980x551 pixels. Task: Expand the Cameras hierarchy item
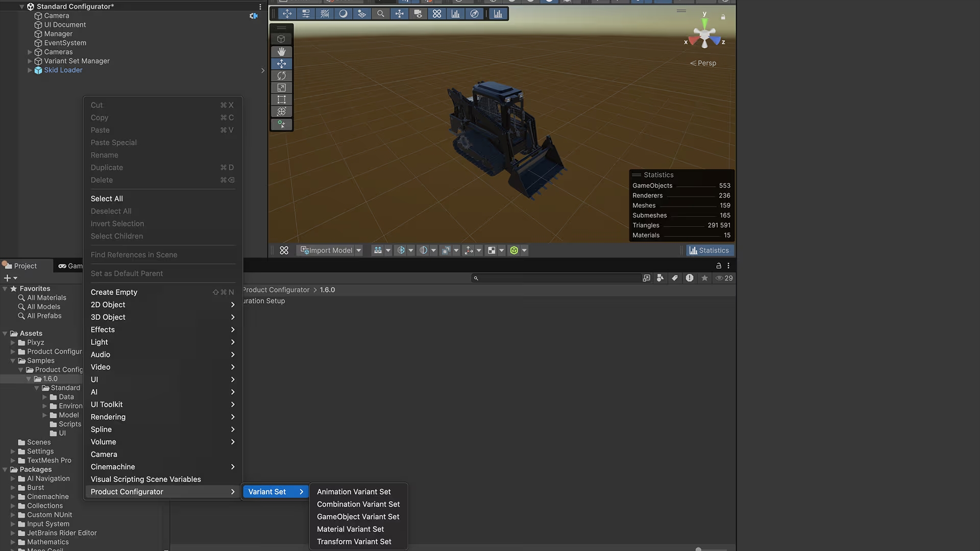30,52
